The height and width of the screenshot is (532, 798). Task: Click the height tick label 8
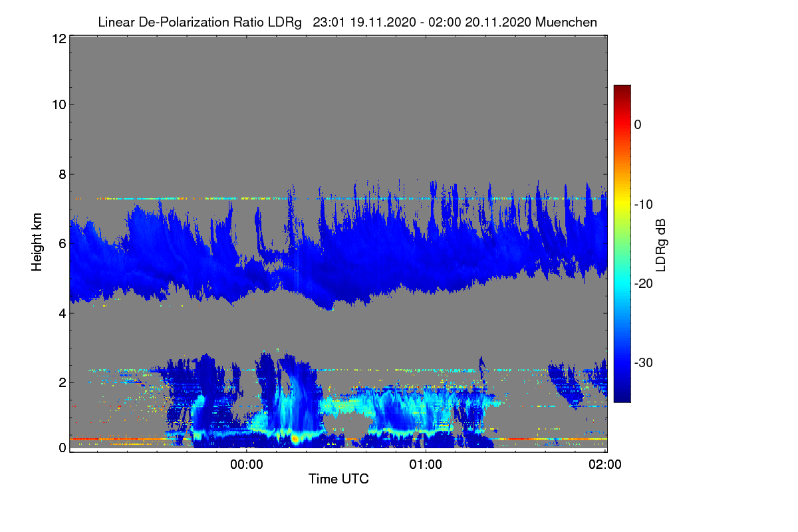[63, 174]
